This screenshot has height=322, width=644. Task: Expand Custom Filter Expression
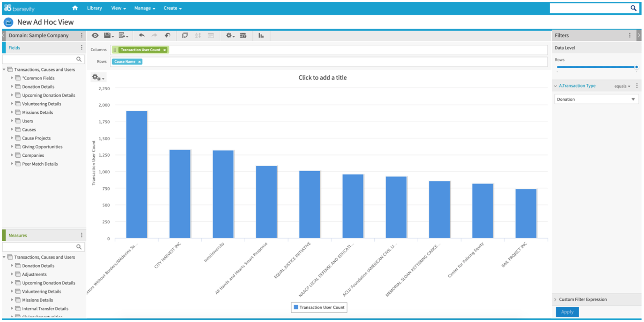tap(556, 299)
